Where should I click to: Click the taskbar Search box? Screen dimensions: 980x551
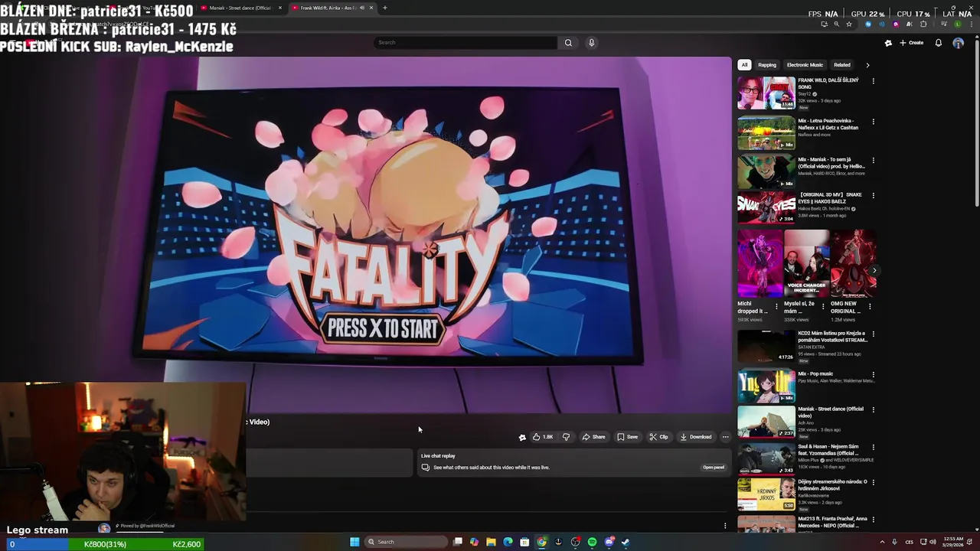(406, 542)
